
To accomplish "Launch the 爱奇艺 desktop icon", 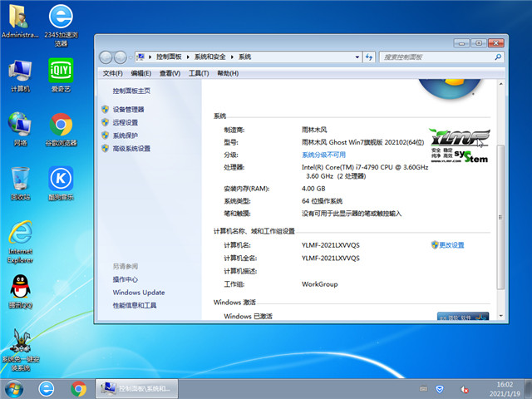I will pos(61,76).
